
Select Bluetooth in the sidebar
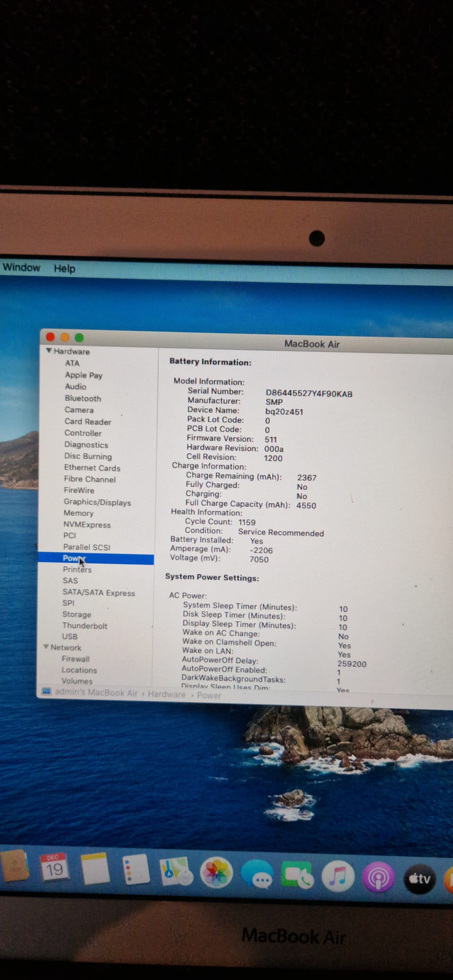click(x=83, y=398)
